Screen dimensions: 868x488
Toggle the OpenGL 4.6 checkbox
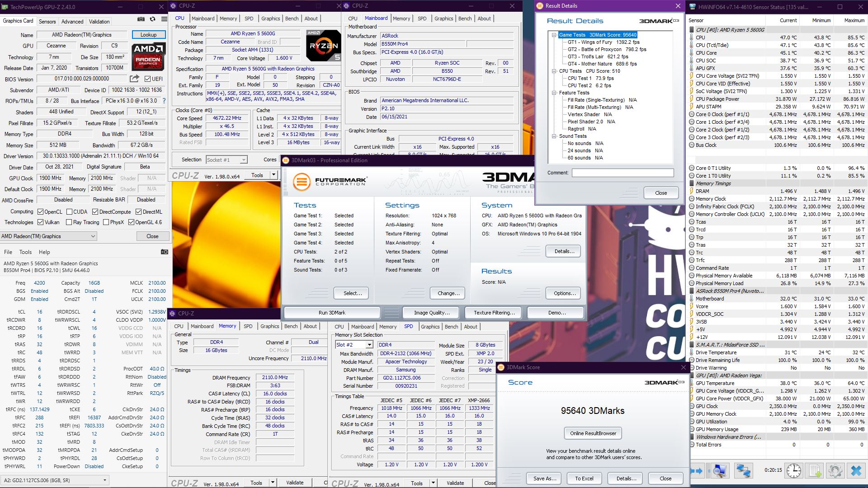click(x=131, y=222)
